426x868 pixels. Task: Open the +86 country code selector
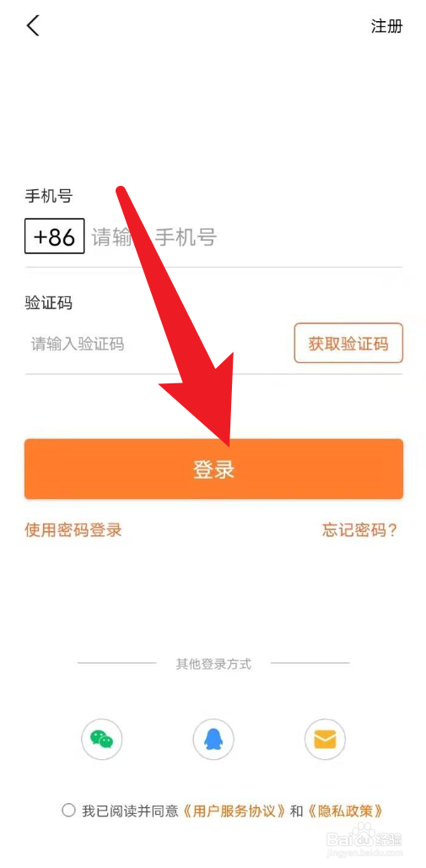click(54, 236)
